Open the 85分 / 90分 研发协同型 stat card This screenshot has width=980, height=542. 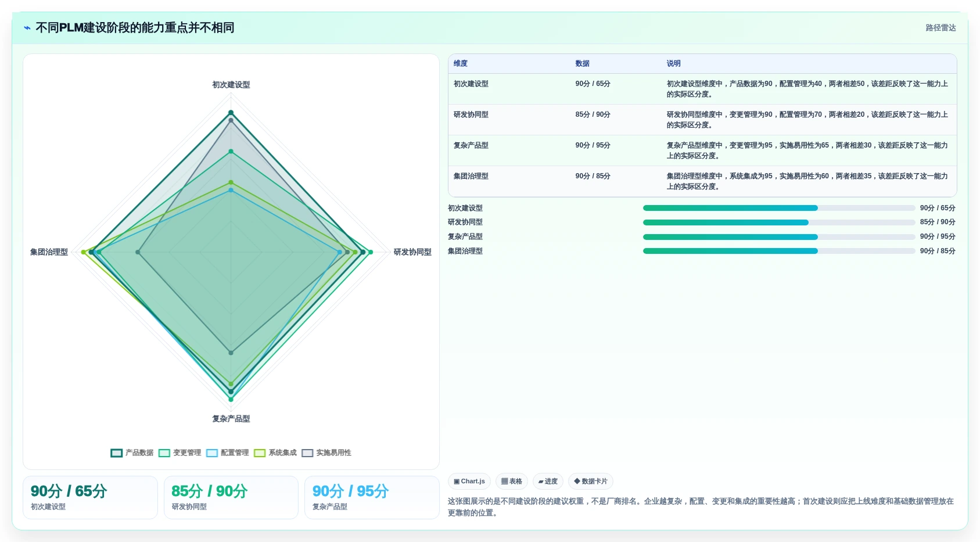click(231, 497)
